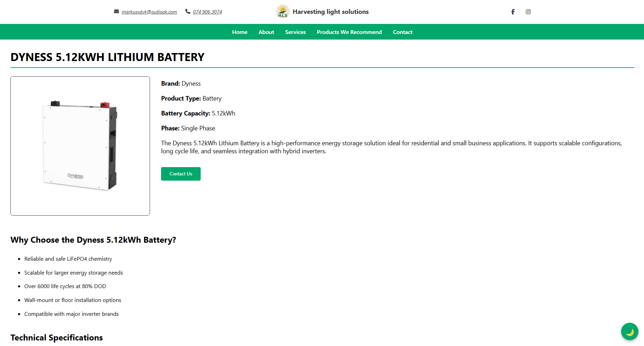Click the DYNESS 5.12KWH LITHIUM BATTERY heading
Viewport: 644px width, 346px height.
[x=108, y=57]
